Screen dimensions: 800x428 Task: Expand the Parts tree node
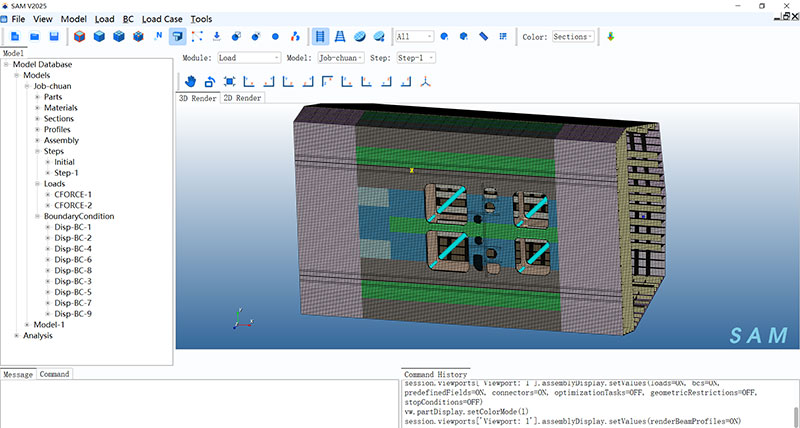(x=37, y=97)
